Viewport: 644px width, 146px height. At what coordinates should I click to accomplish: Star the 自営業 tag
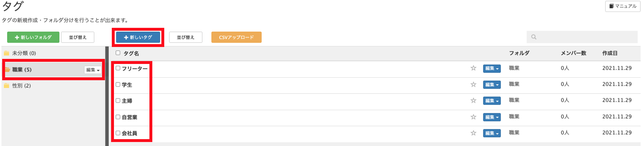pos(473,117)
